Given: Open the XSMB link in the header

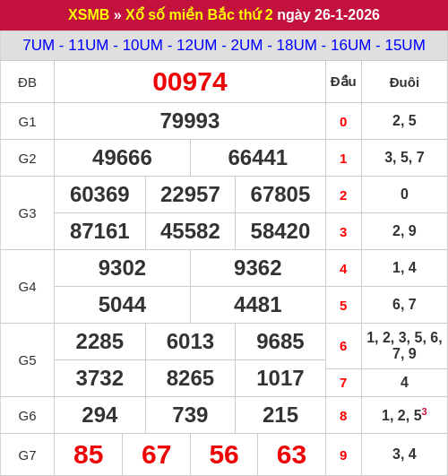Looking at the screenshot, I should tap(89, 15).
